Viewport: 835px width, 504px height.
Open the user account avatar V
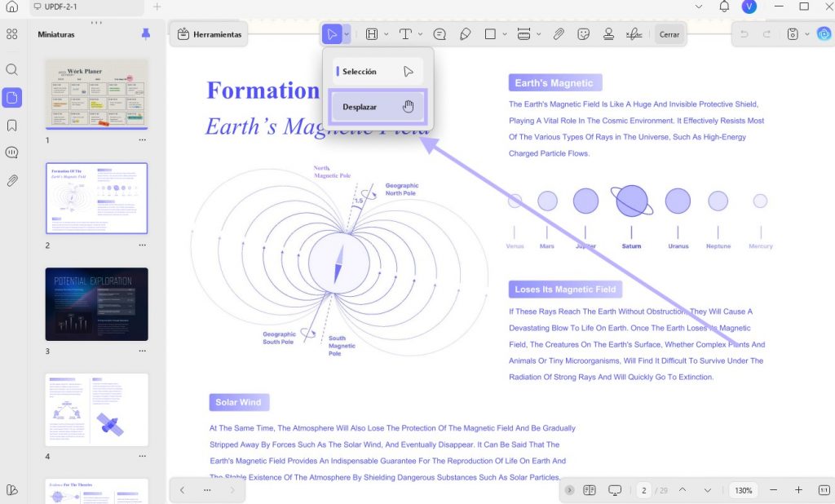pyautogui.click(x=749, y=7)
